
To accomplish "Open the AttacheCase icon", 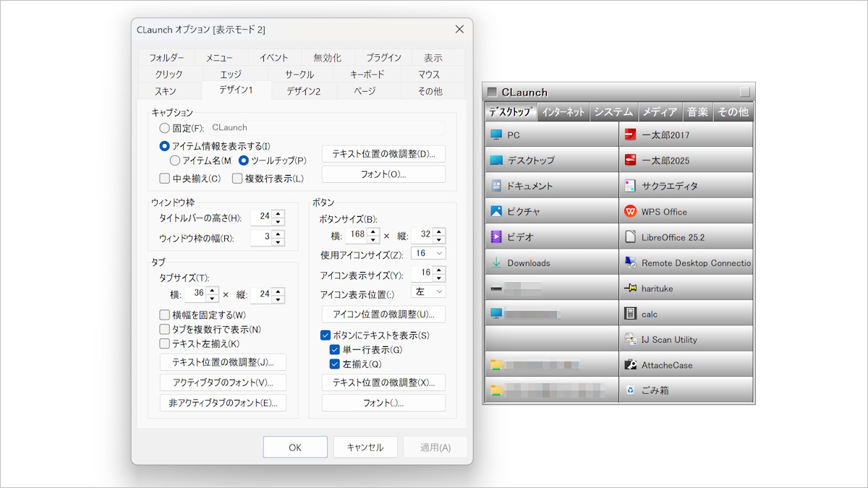I will pos(630,365).
